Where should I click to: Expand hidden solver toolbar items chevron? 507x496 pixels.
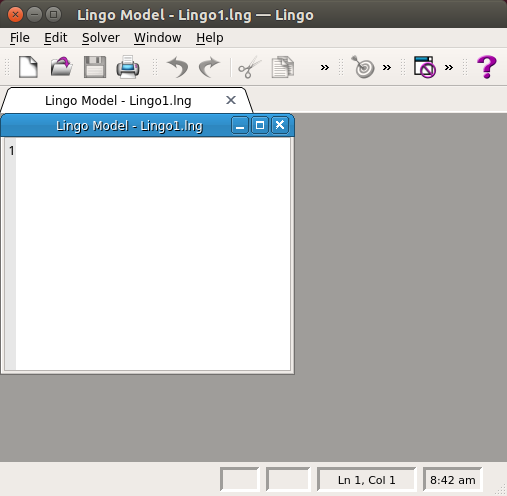point(387,68)
